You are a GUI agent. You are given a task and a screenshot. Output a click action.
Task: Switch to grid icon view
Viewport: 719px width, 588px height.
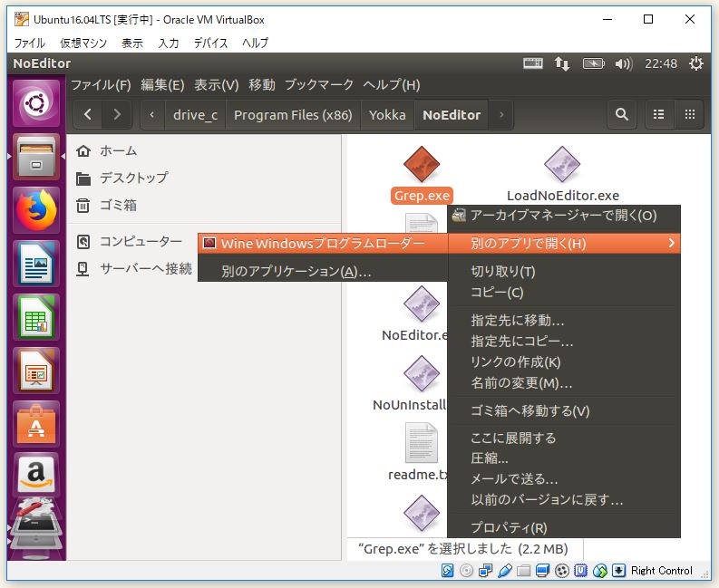tap(690, 114)
